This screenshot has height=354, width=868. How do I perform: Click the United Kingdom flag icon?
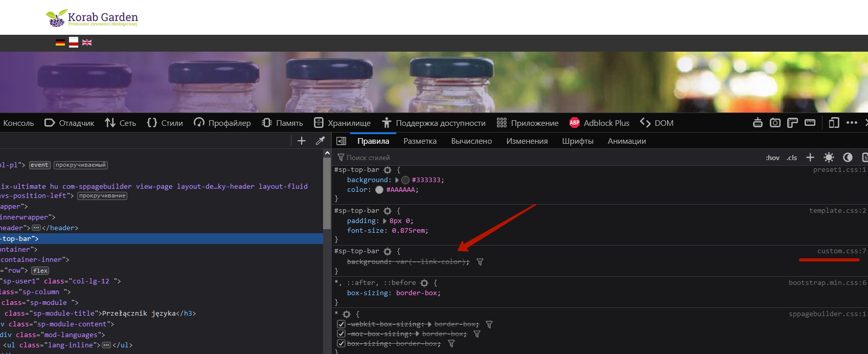[87, 42]
